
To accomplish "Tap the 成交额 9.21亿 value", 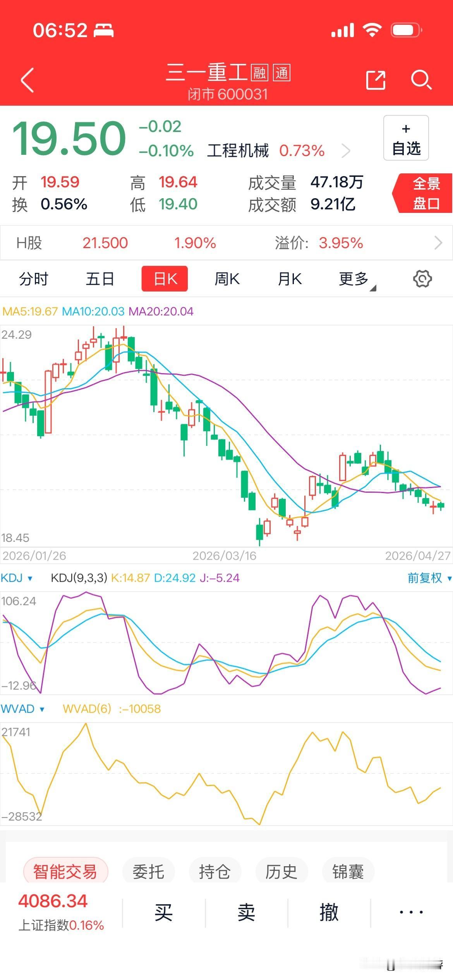I will [333, 204].
